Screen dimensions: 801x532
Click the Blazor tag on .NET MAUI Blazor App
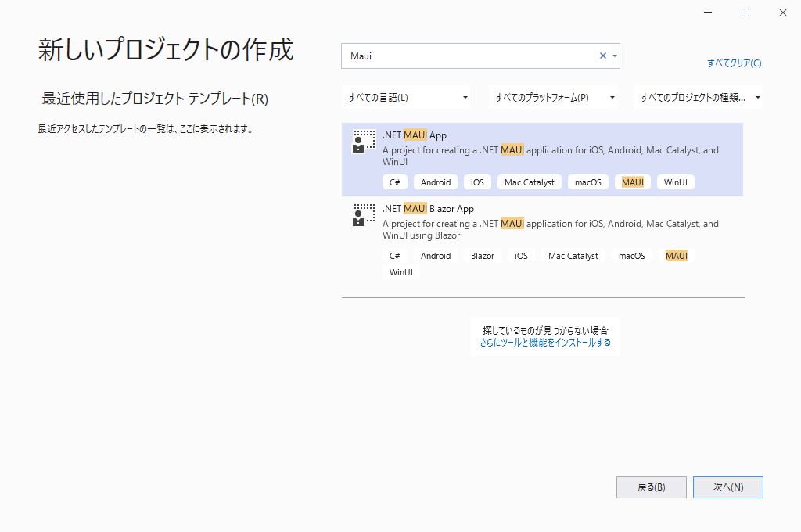pyautogui.click(x=483, y=255)
